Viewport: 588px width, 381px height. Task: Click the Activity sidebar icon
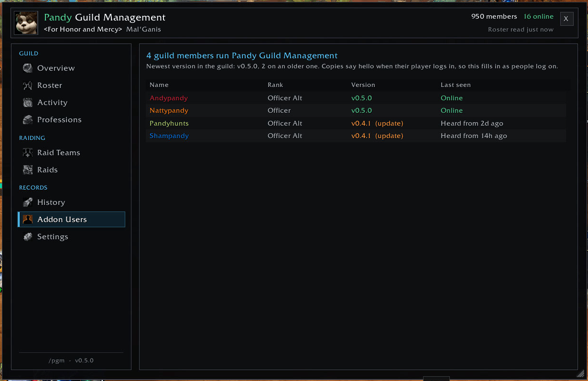[28, 102]
